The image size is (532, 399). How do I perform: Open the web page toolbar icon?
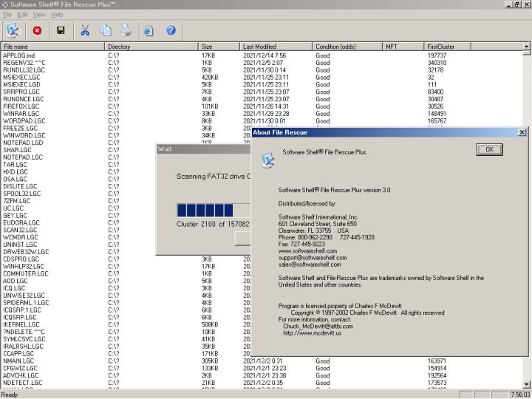click(149, 30)
